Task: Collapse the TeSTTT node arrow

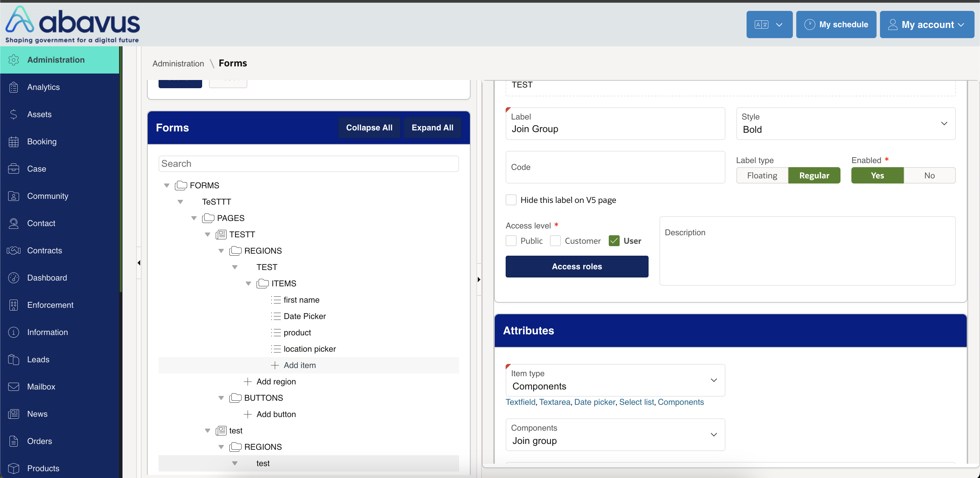Action: point(180,202)
